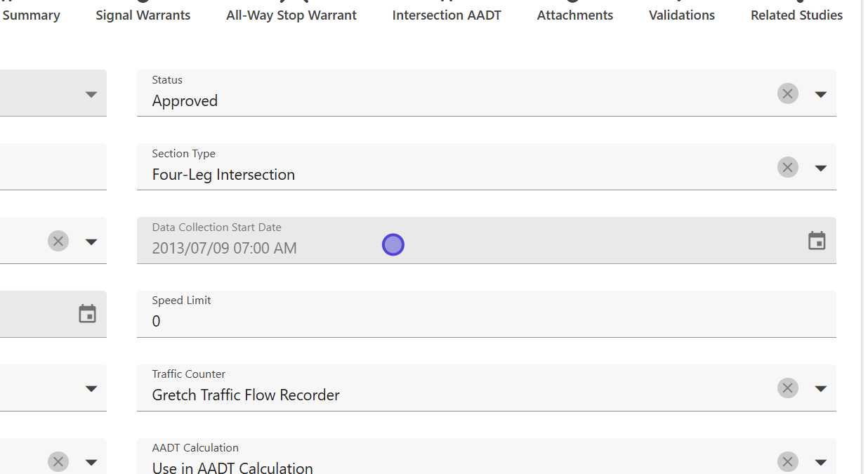Image resolution: width=868 pixels, height=474 pixels.
Task: Click the Speed Limit input field
Action: [485, 321]
